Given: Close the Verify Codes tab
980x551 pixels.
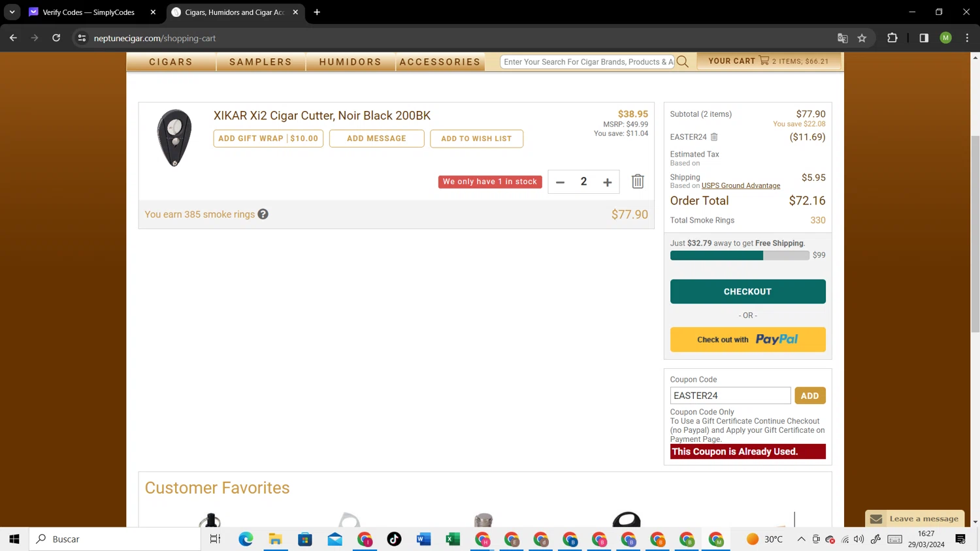Looking at the screenshot, I should [x=153, y=12].
